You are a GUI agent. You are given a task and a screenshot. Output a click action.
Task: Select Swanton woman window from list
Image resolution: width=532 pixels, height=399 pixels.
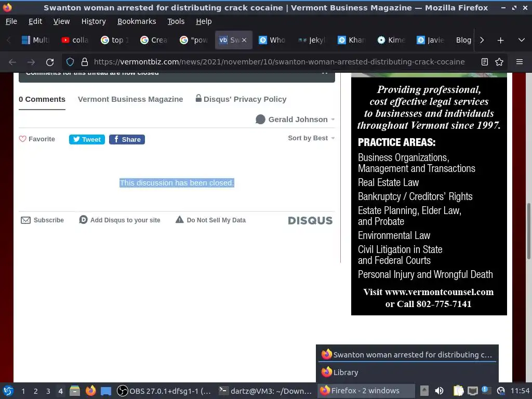click(x=407, y=354)
